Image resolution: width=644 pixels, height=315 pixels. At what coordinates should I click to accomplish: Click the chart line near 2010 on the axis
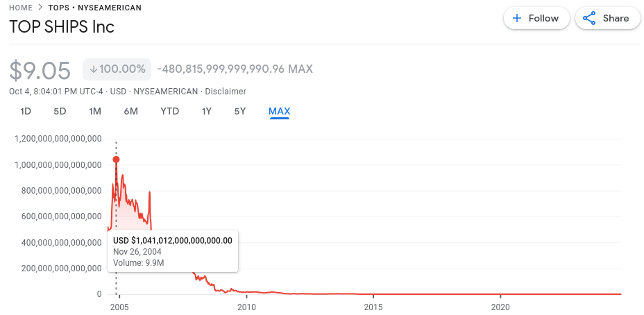pos(246,292)
